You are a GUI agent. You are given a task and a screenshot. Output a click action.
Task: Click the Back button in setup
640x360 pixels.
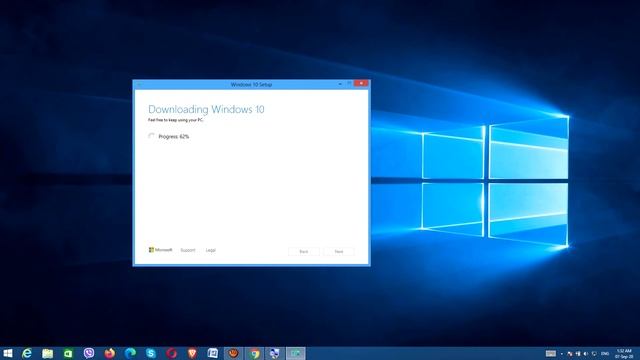click(x=304, y=251)
